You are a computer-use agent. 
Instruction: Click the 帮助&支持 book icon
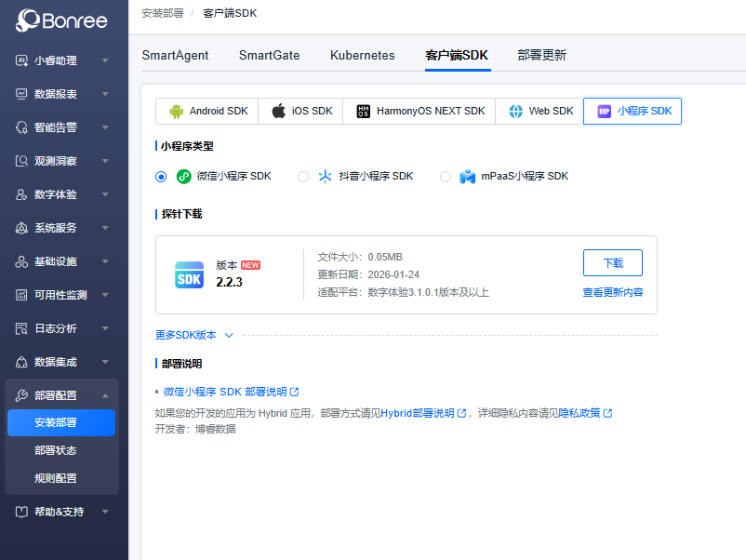click(21, 512)
